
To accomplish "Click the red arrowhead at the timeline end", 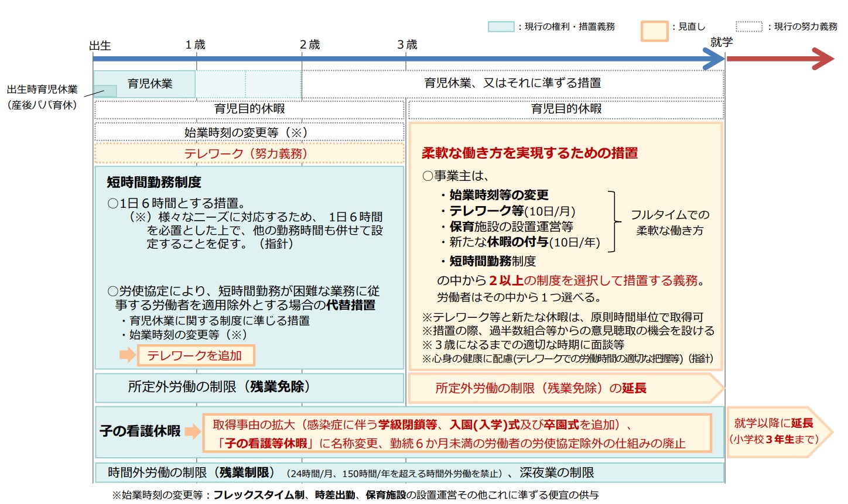I will (823, 59).
